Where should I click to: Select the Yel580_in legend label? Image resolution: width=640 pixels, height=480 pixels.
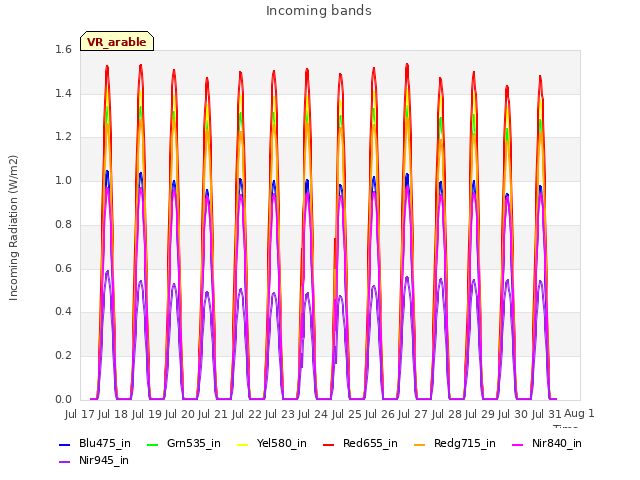(x=282, y=444)
